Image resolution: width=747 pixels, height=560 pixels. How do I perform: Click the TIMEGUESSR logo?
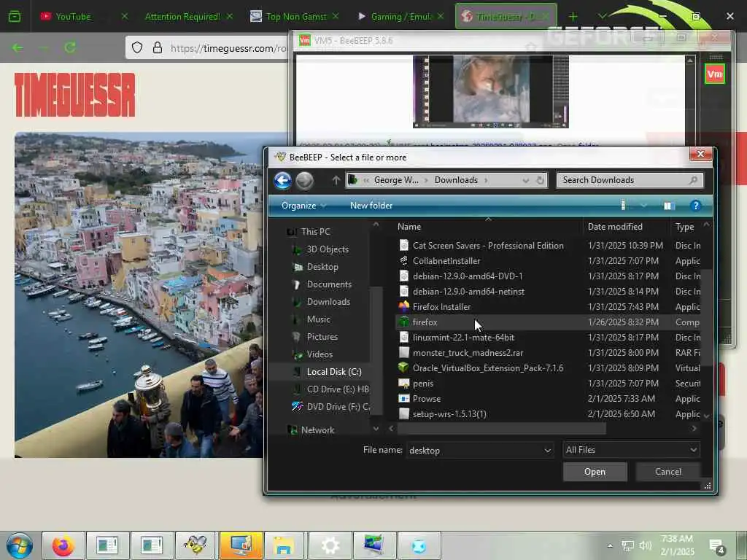click(75, 95)
